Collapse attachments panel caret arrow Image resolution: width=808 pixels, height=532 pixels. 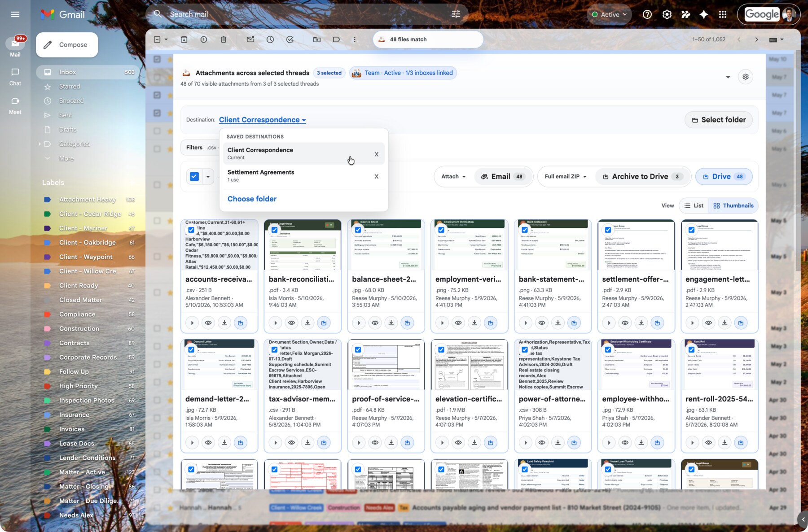(x=728, y=77)
